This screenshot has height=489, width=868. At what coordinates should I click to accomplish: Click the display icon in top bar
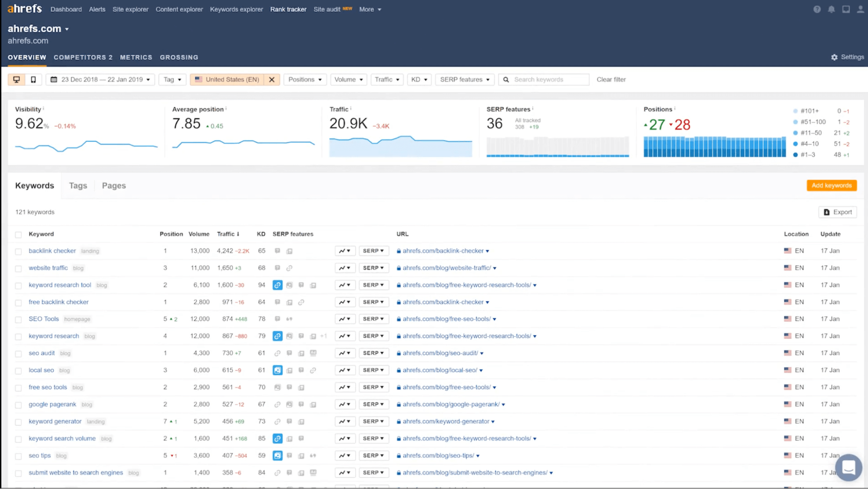point(846,9)
